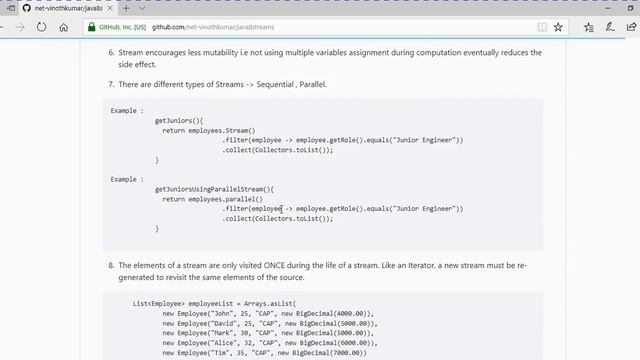This screenshot has width=640, height=360.
Task: Click the Employee "David" code line
Action: click(270, 323)
